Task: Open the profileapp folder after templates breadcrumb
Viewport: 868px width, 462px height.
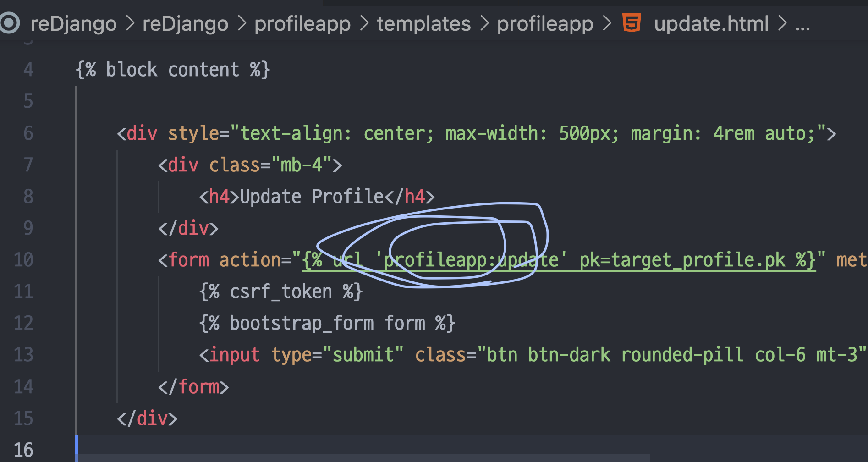Action: tap(545, 24)
